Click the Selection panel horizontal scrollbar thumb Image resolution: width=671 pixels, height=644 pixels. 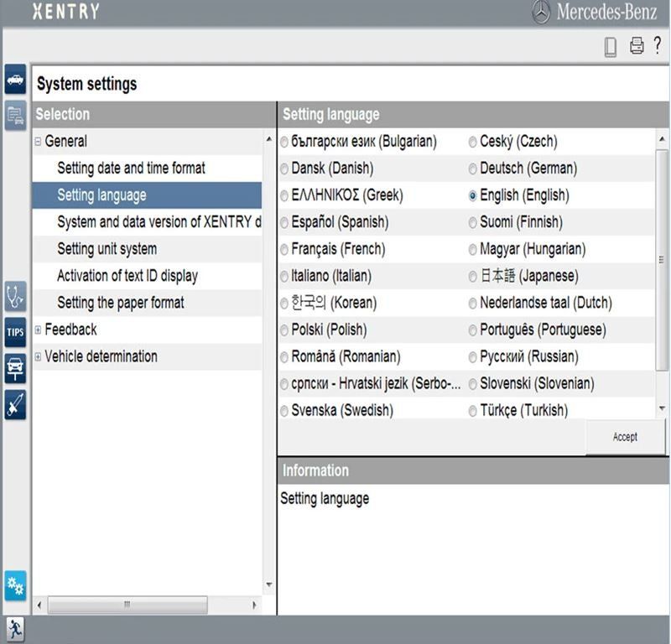[127, 605]
